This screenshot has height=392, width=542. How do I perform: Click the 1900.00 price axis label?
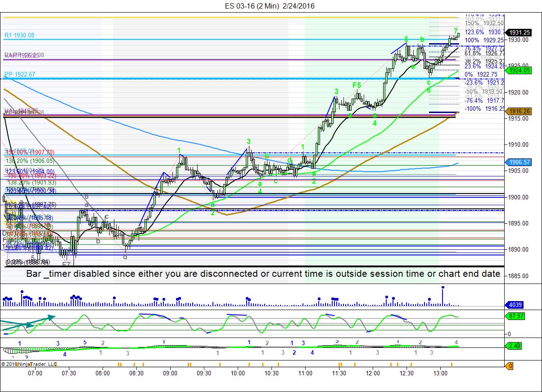pos(519,197)
